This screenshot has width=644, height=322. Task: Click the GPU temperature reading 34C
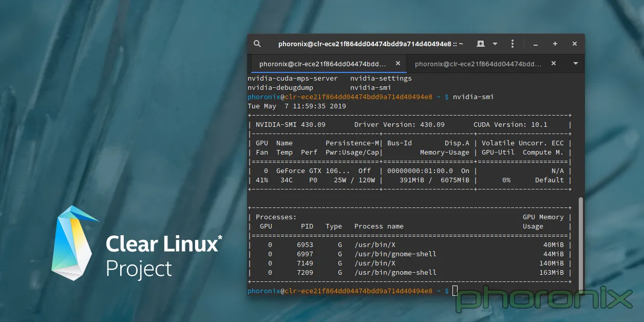(287, 180)
